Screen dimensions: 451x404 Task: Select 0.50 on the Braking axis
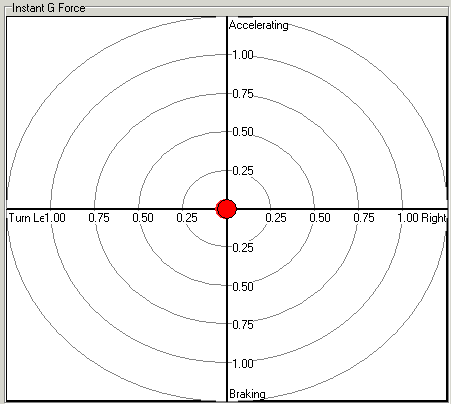click(243, 287)
